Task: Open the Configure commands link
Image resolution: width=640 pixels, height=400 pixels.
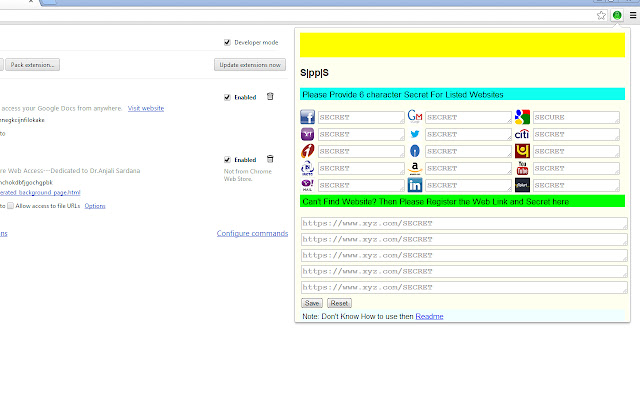Action: pyautogui.click(x=252, y=233)
